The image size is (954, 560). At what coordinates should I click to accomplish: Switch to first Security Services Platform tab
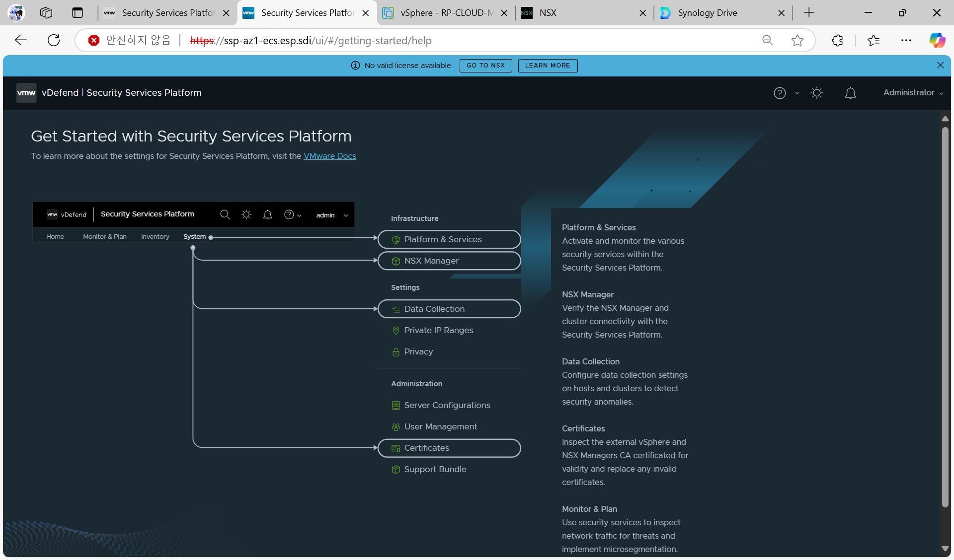coord(167,13)
